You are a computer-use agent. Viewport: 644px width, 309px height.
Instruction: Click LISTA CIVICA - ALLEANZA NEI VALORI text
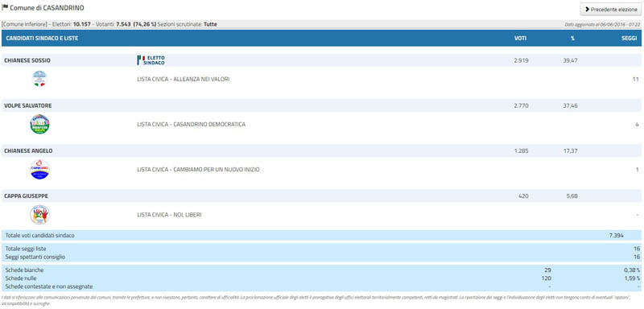click(x=184, y=79)
